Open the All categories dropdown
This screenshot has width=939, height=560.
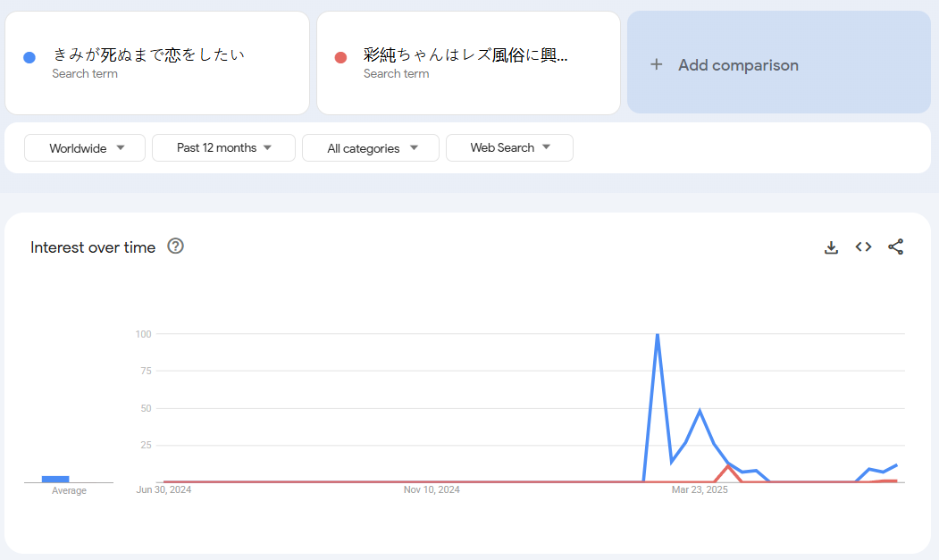click(x=371, y=148)
